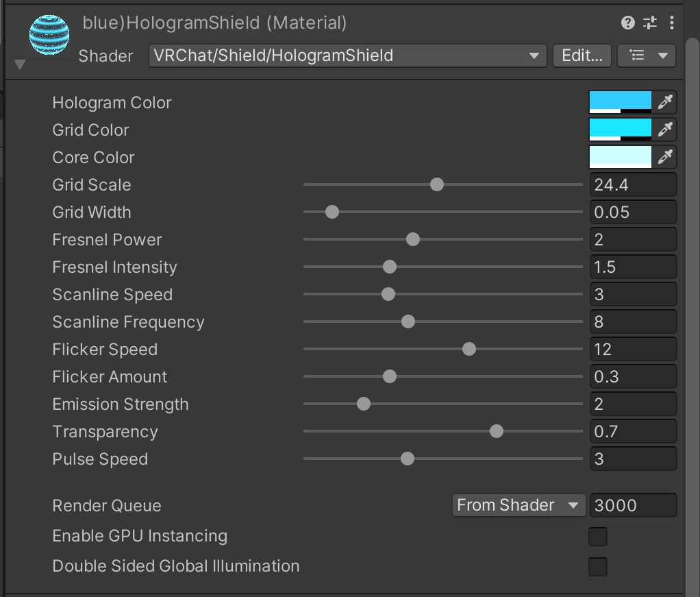Click the Scanline Frequency value field 8

(x=633, y=321)
